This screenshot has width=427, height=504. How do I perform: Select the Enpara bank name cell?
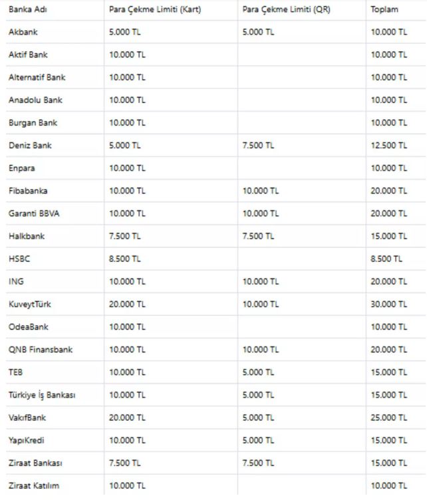pos(22,168)
